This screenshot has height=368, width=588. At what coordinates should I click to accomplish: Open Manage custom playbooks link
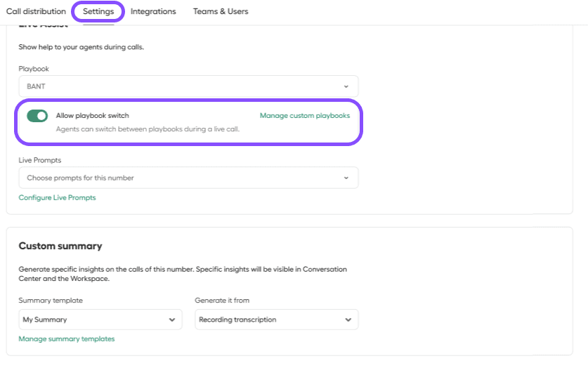point(304,115)
